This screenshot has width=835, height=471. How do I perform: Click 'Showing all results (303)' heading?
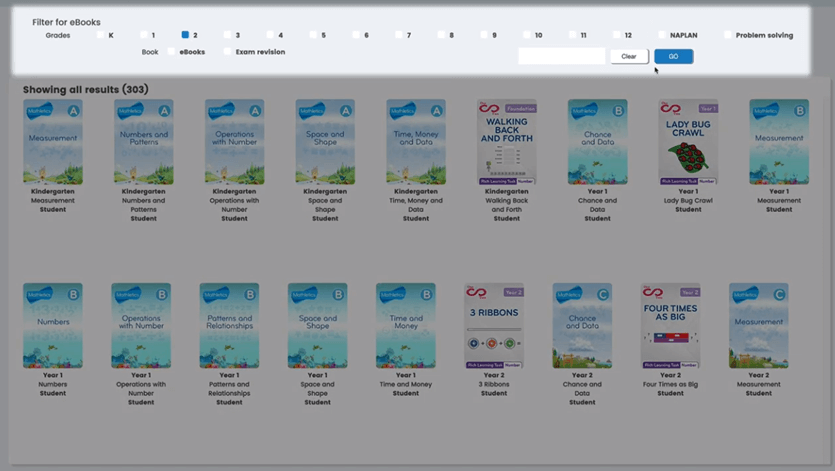[x=86, y=90]
